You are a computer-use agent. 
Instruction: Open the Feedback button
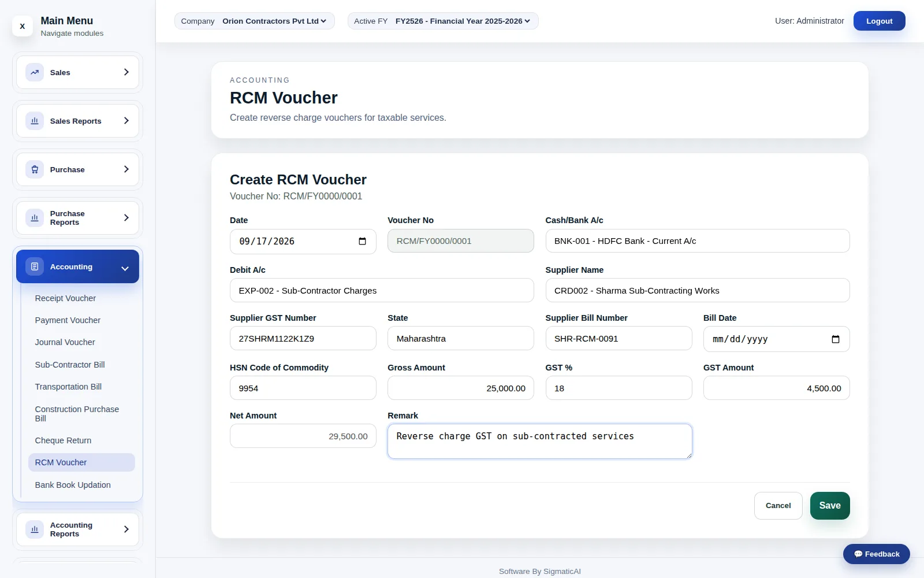coord(876,554)
